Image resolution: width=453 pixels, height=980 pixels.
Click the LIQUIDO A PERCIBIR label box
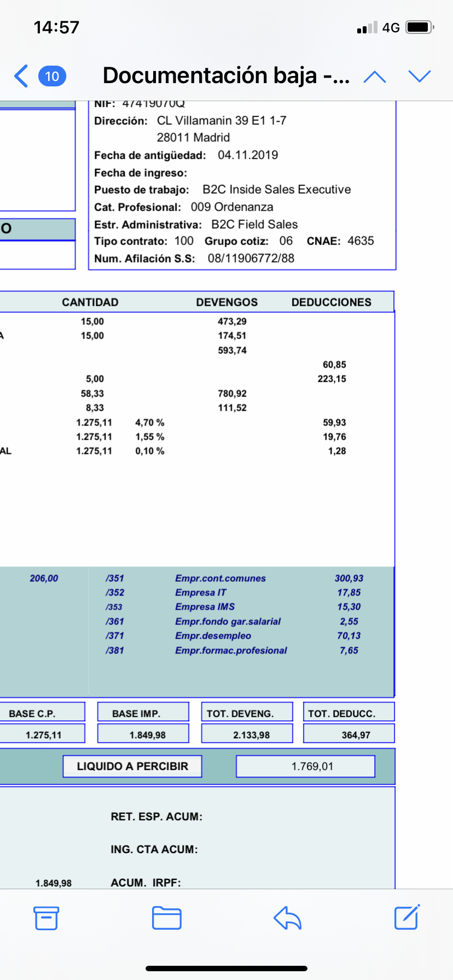click(132, 766)
